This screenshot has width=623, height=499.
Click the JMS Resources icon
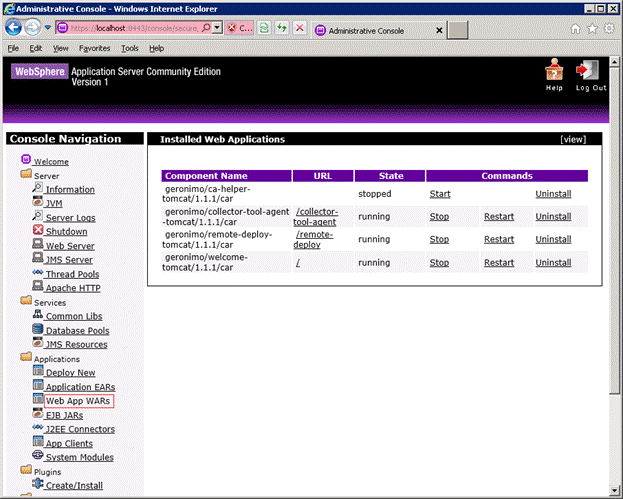point(38,342)
